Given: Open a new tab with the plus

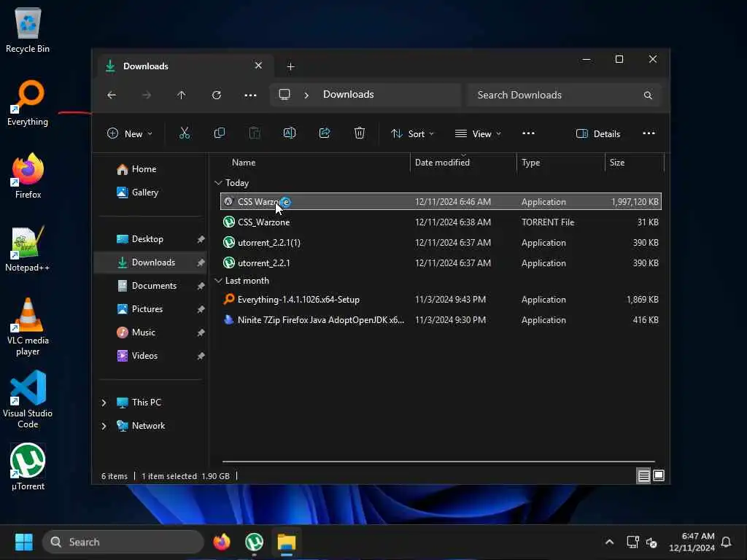Looking at the screenshot, I should (x=290, y=66).
